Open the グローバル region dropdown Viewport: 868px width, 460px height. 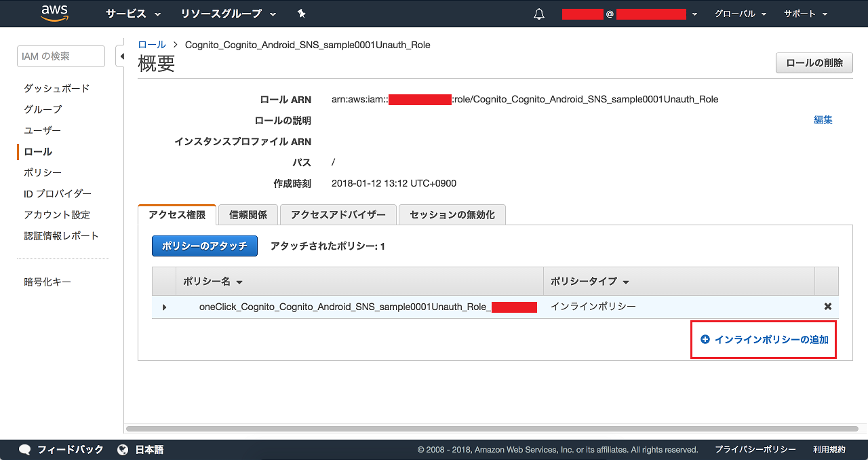tap(741, 14)
